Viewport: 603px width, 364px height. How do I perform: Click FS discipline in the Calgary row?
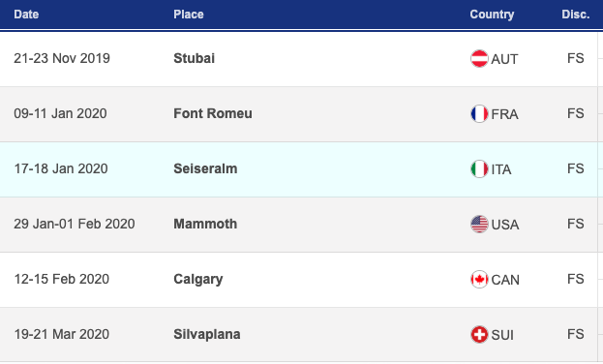click(x=575, y=279)
